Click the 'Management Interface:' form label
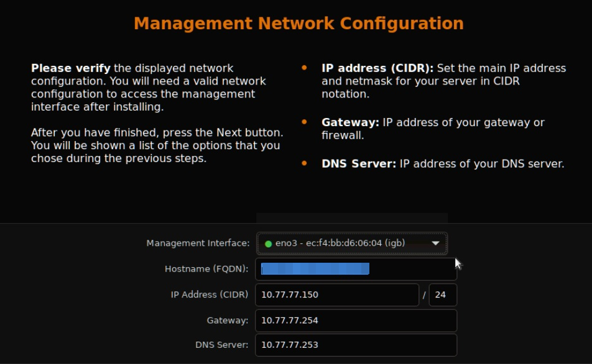Image resolution: width=592 pixels, height=364 pixels. (x=198, y=243)
